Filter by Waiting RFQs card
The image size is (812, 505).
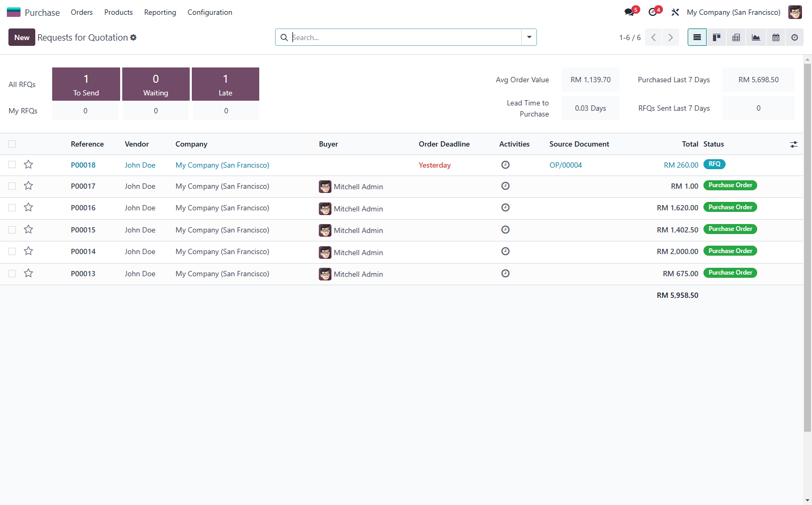(156, 84)
